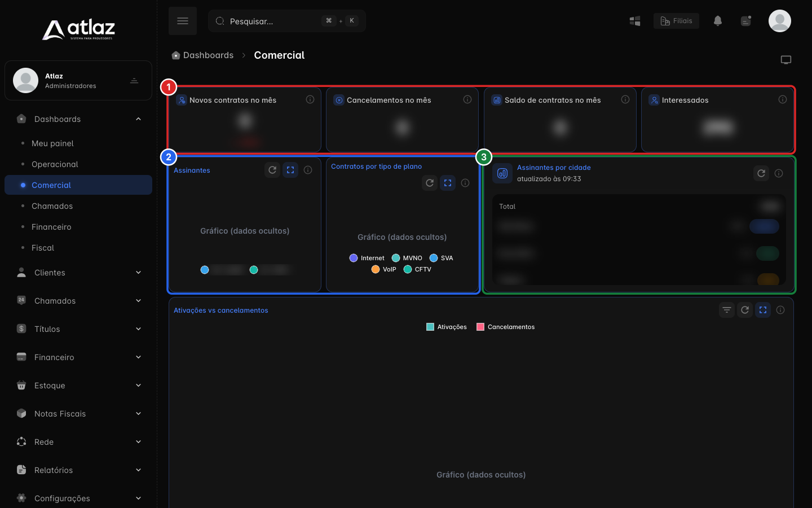The height and width of the screenshot is (508, 812).
Task: Expand the Financeiro main menu section
Action: pos(78,357)
